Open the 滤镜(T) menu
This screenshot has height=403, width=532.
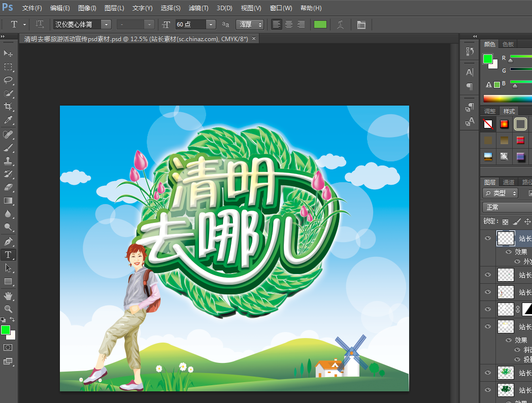click(x=198, y=8)
